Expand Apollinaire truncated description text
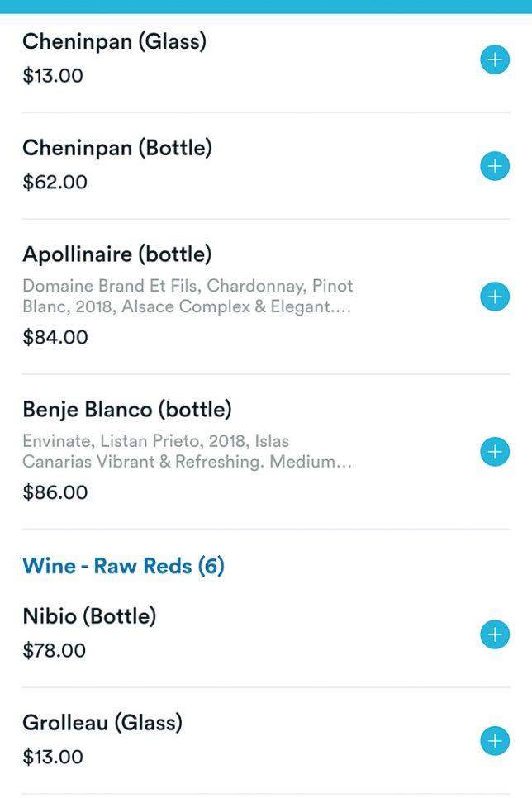The image size is (532, 798). pyautogui.click(x=188, y=297)
